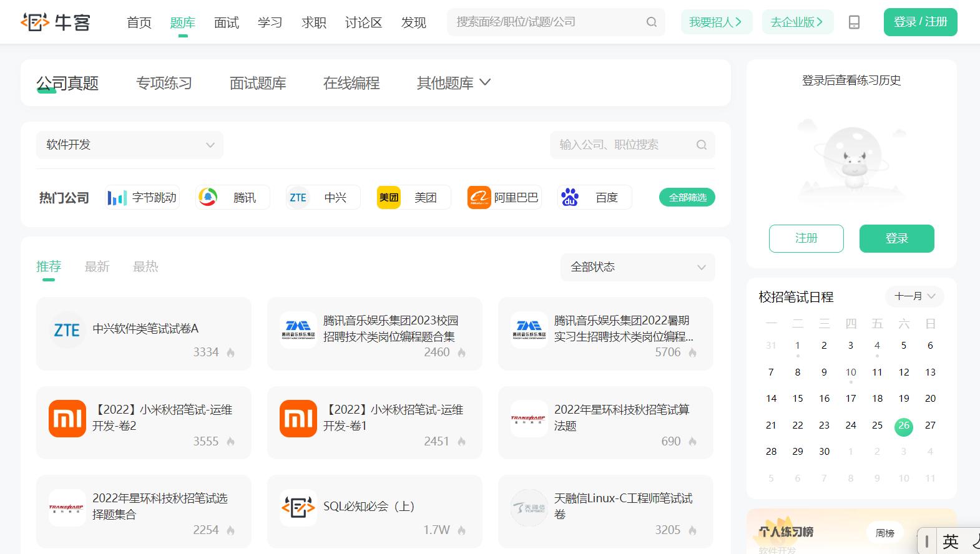
Task: Click ZTE logo on 中兴软件类笔试试卷A card
Action: click(67, 329)
